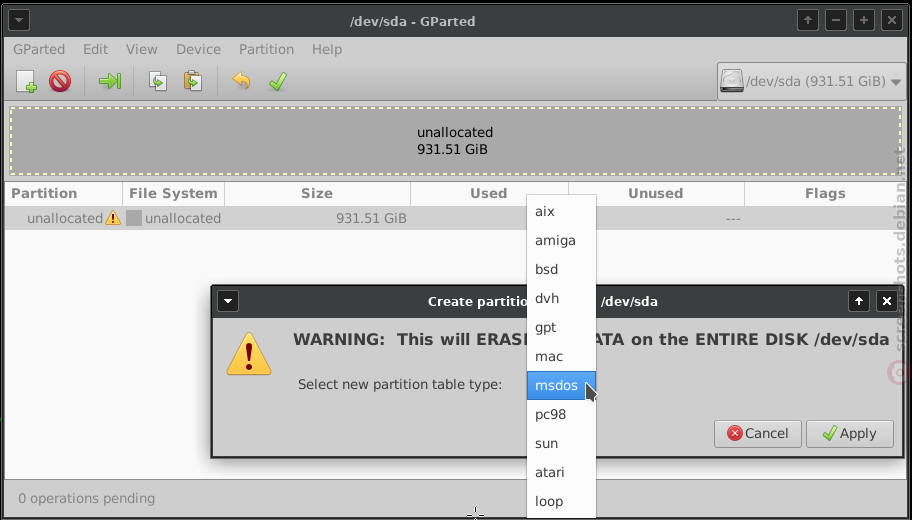912x520 pixels.
Task: Open the Help menu
Action: pyautogui.click(x=327, y=49)
